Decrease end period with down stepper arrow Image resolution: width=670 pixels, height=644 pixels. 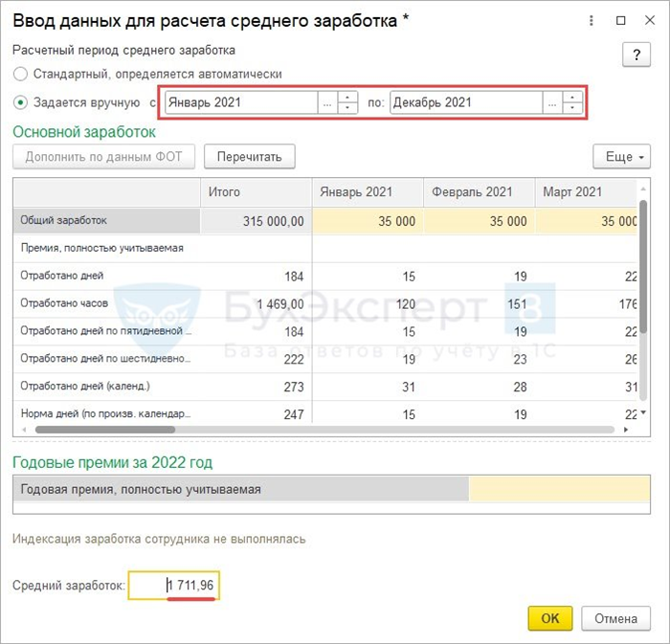coord(572,108)
